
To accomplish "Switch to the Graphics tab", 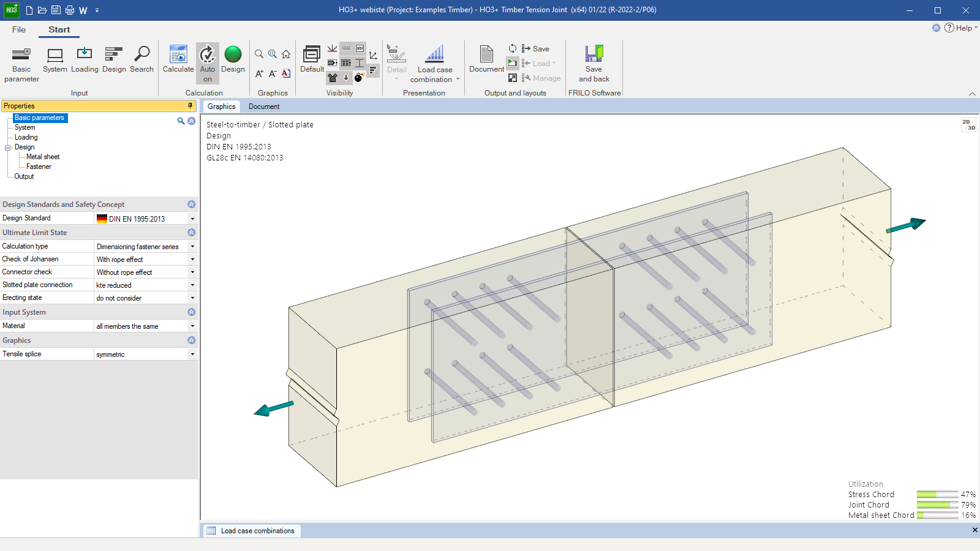I will [x=221, y=107].
